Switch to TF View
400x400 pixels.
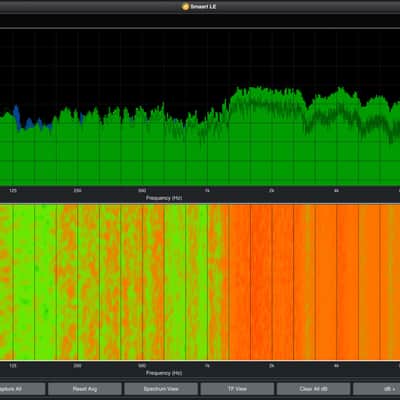(x=237, y=389)
